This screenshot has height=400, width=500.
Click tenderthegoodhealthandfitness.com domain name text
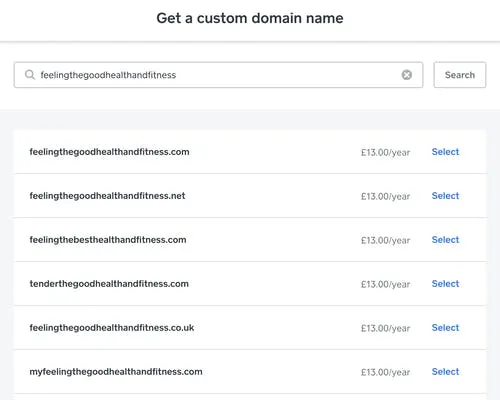coord(109,284)
